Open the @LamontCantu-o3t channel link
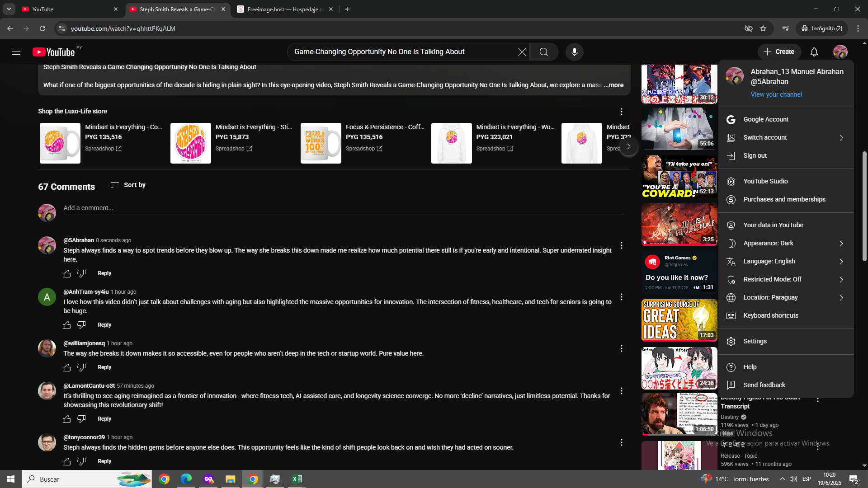 [89, 386]
